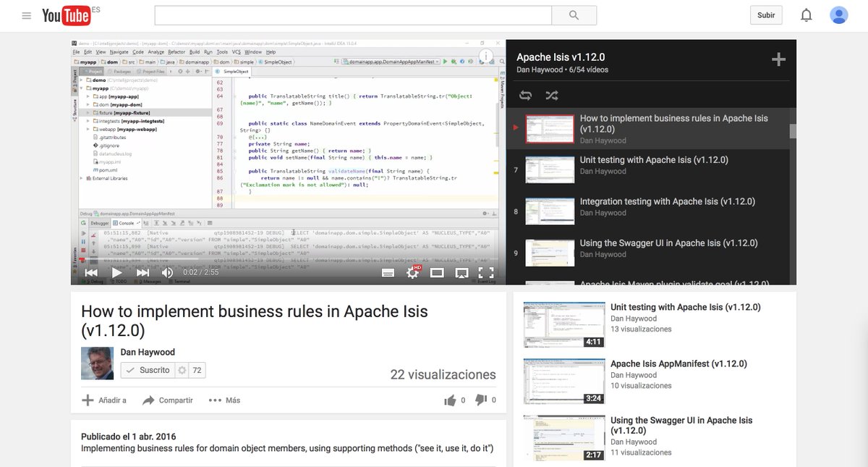Open the notifications bell
This screenshot has height=467, width=868.
tap(806, 15)
